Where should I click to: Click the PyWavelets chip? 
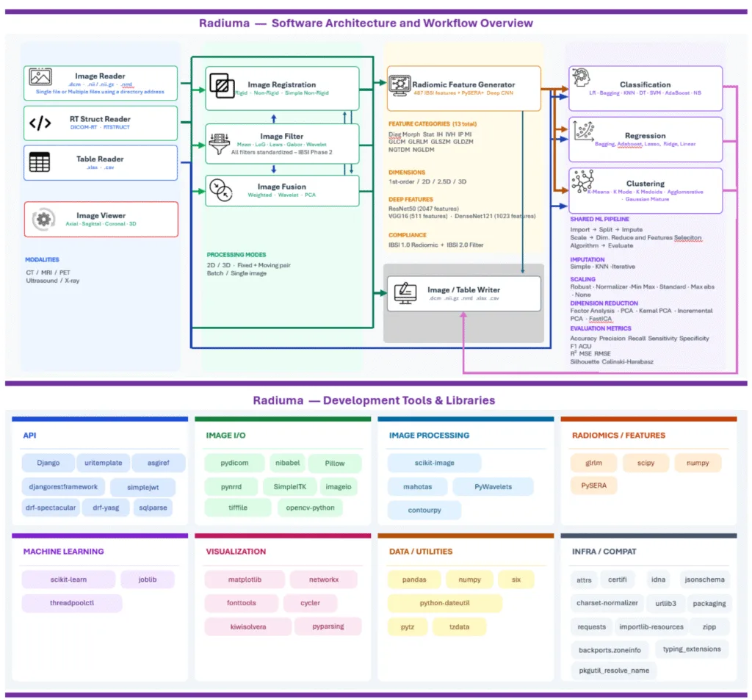(x=493, y=486)
